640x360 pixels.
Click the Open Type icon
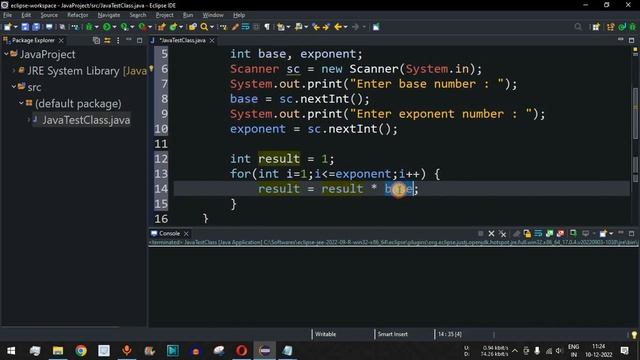pos(193,27)
